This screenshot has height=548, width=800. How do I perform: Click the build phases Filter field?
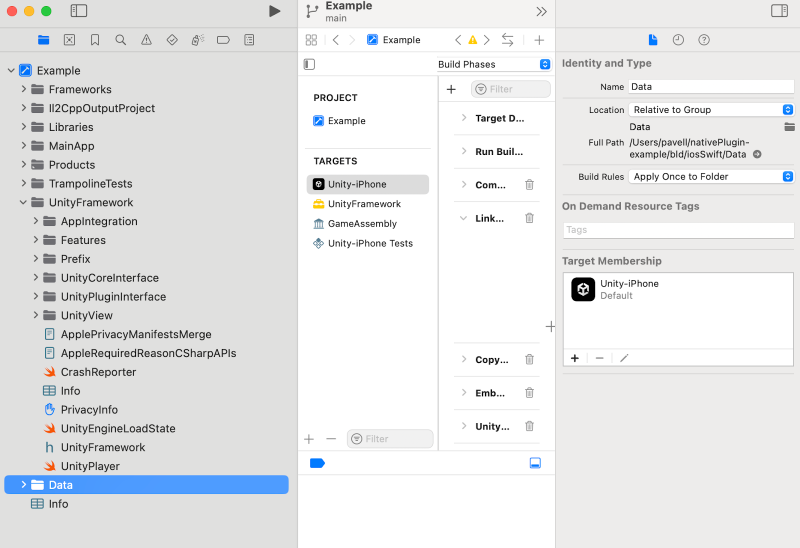coord(511,89)
